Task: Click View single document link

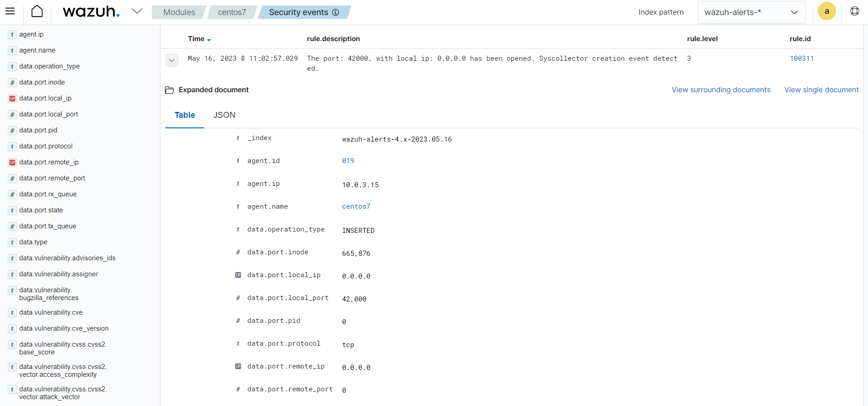Action: point(821,90)
